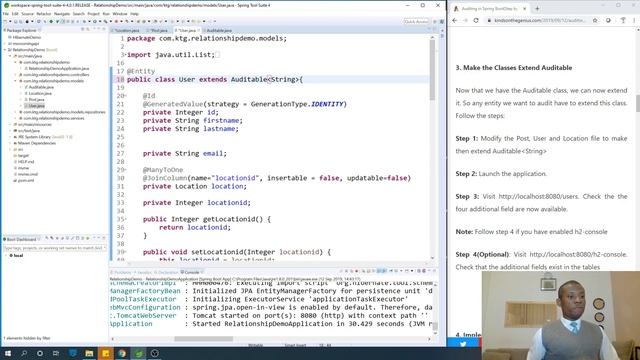
Task: Terminate the running app from Console toolbar
Action: [356, 271]
